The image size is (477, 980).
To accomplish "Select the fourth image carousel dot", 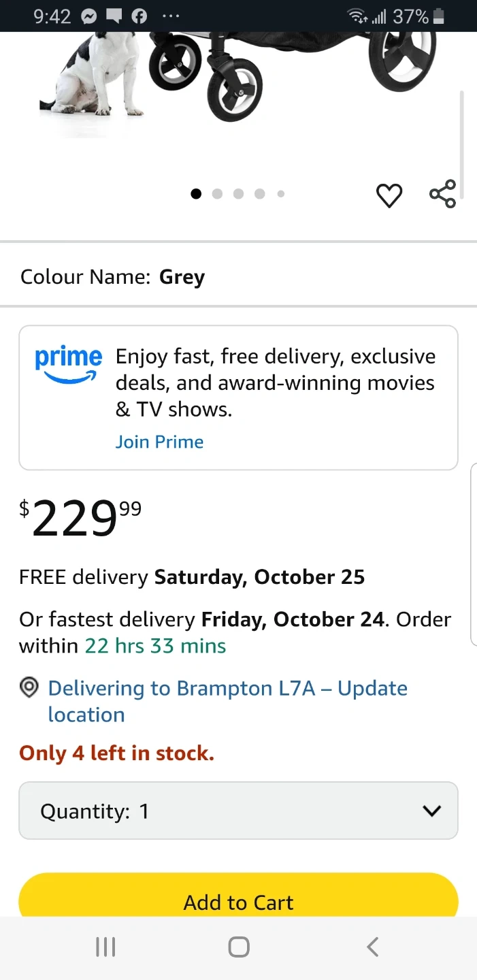I will pyautogui.click(x=259, y=194).
